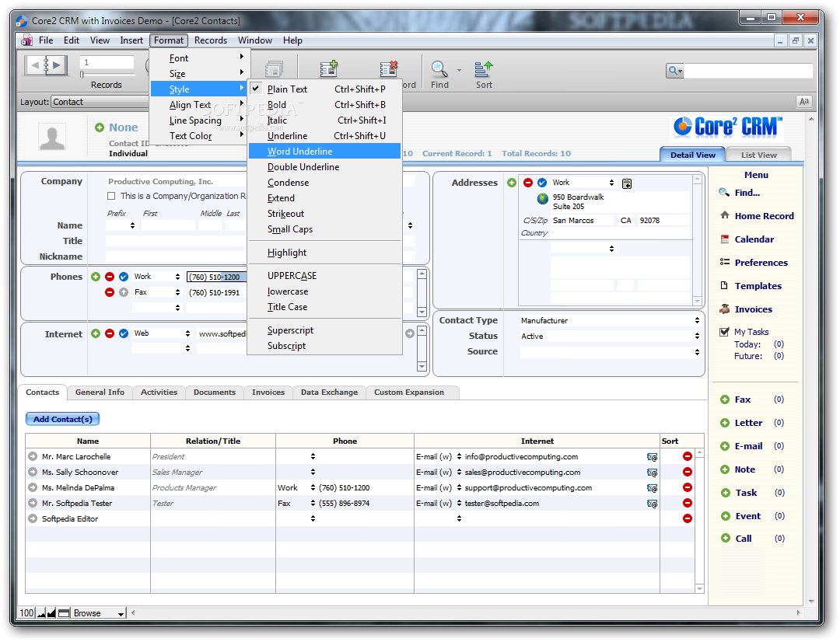Viewport: 840px width, 642px height.
Task: Click the green add Phones icon
Action: [x=96, y=277]
